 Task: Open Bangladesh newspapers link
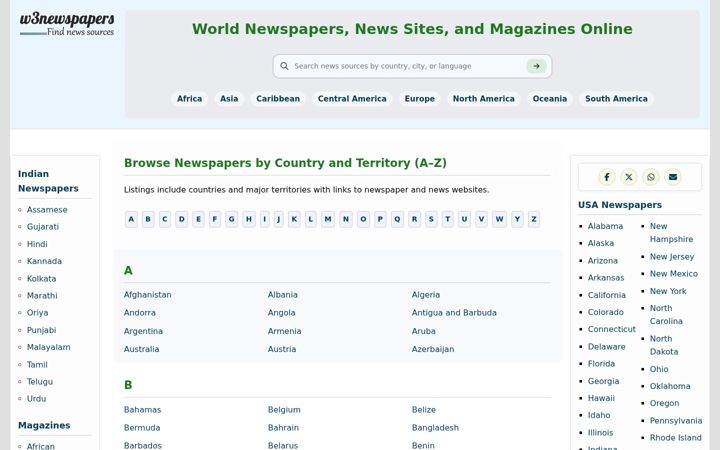pos(435,428)
